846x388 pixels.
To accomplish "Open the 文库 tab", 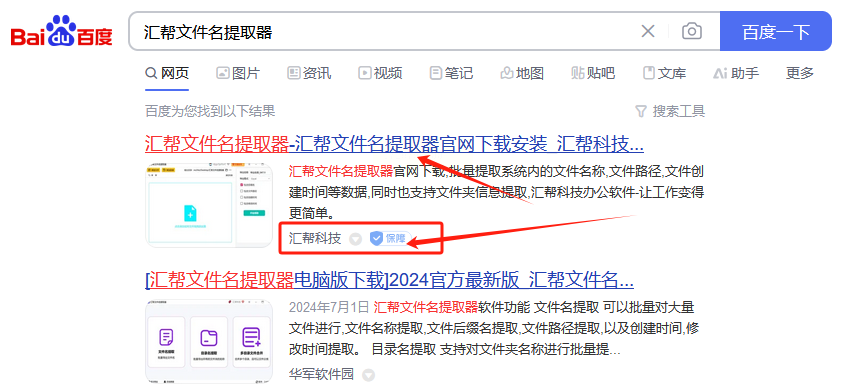I will (x=664, y=73).
